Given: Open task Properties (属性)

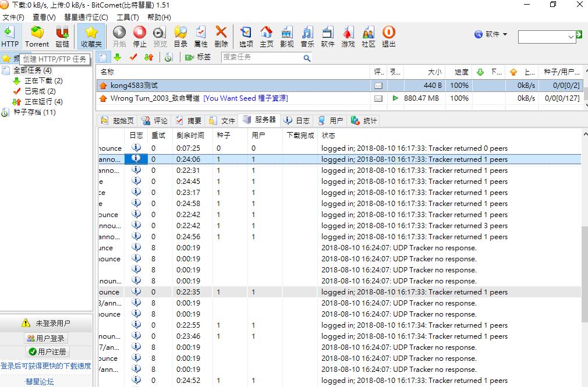Looking at the screenshot, I should click(201, 37).
